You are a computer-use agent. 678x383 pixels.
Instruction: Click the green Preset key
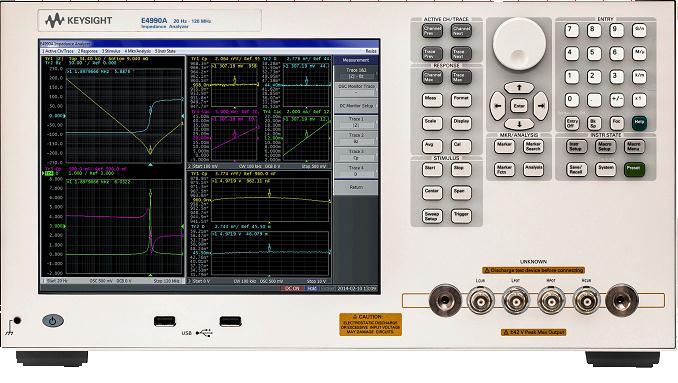coord(634,169)
